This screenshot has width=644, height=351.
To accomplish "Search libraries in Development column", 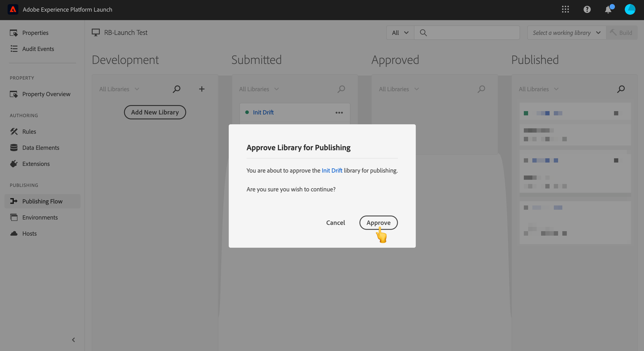I will click(177, 89).
